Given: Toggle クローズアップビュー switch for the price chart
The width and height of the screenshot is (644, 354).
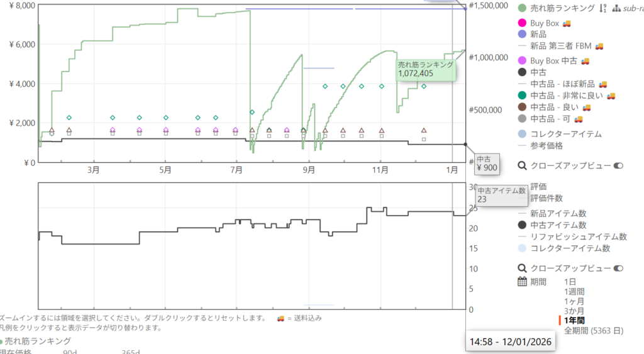Looking at the screenshot, I should [618, 165].
